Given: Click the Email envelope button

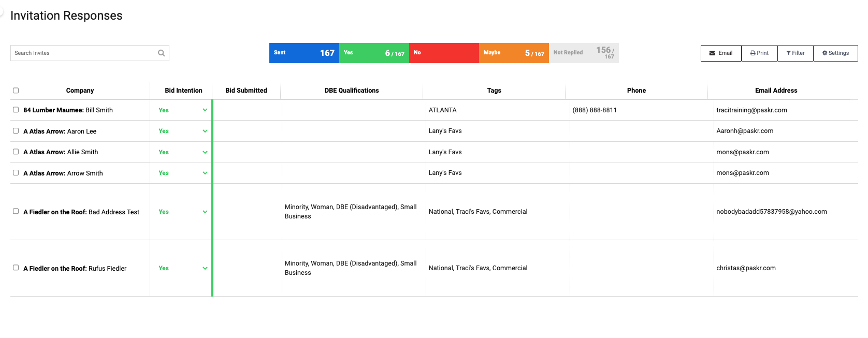Looking at the screenshot, I should pyautogui.click(x=721, y=53).
